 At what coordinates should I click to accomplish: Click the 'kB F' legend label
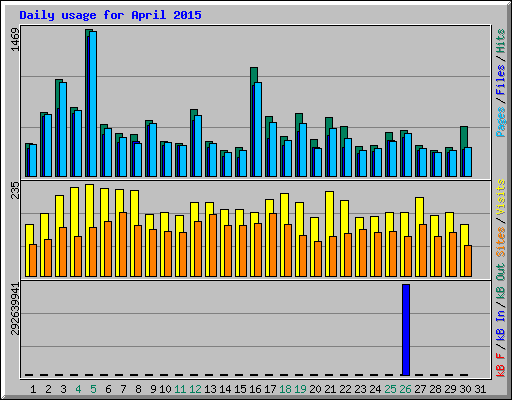[500, 364]
